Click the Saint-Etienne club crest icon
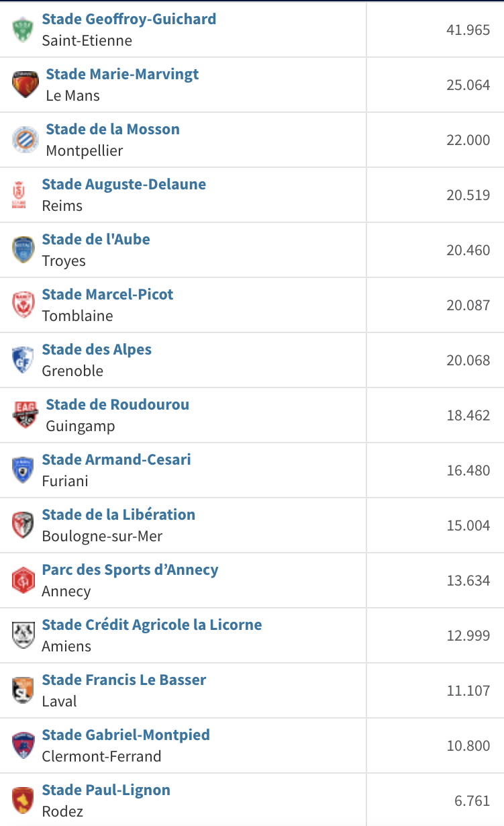 (x=23, y=30)
